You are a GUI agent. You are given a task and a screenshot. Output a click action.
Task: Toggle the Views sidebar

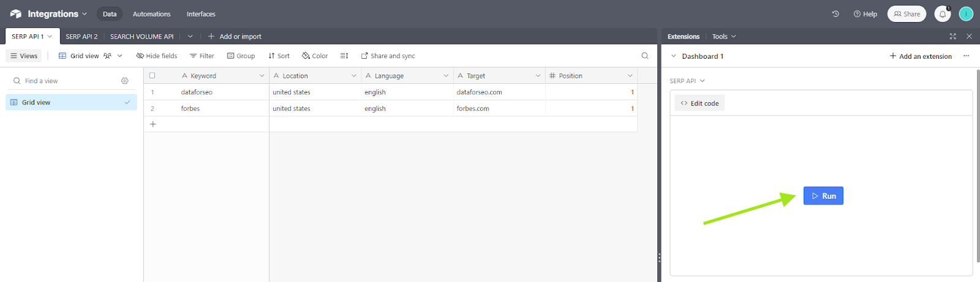point(24,56)
